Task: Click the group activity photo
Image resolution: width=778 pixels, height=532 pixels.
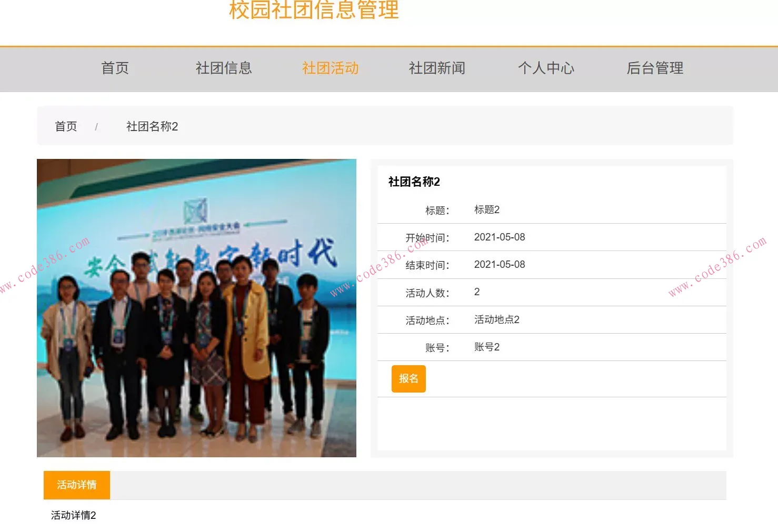Action: point(196,308)
